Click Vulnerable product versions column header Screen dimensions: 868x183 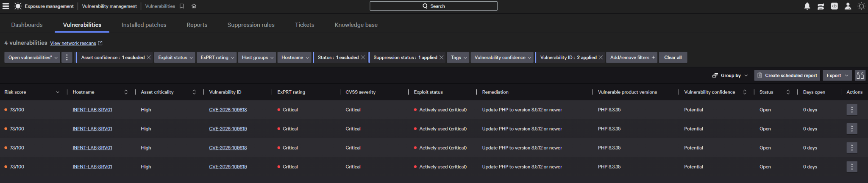pos(627,92)
